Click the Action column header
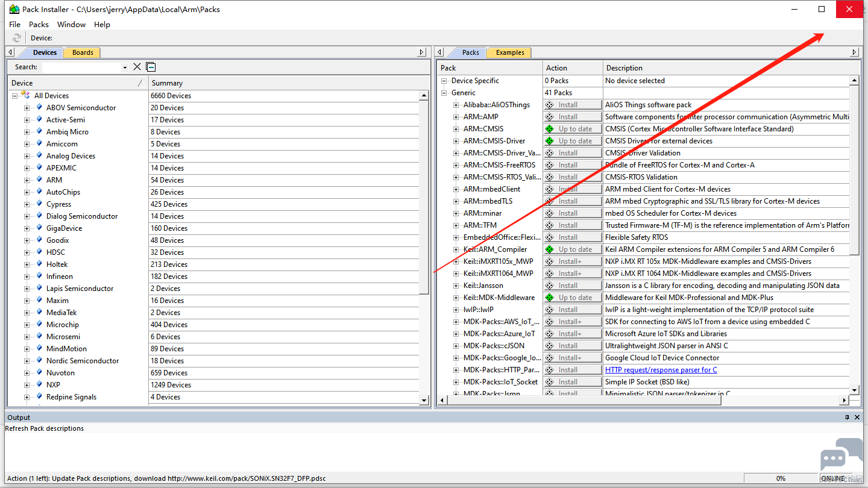This screenshot has width=868, height=488. click(573, 68)
